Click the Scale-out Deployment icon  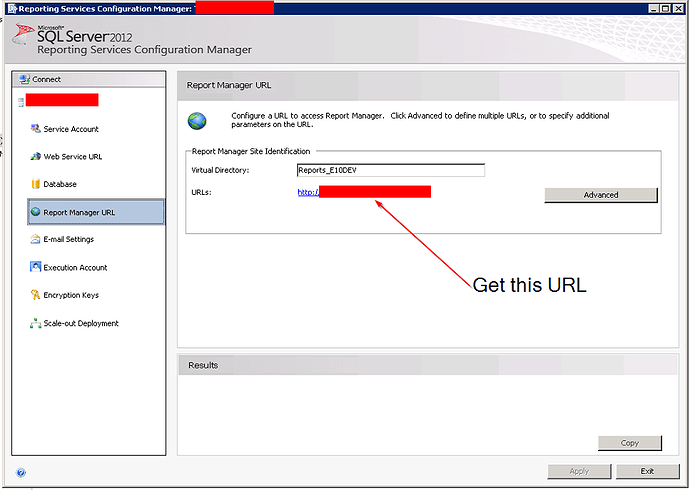[x=36, y=323]
